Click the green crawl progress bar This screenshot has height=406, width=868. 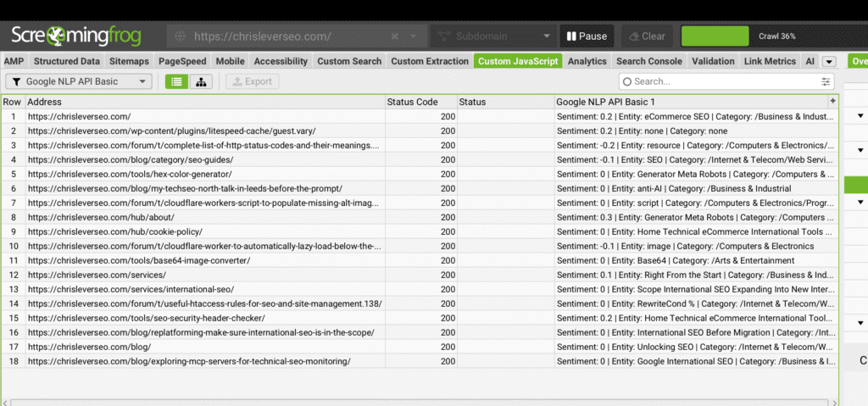tap(715, 36)
